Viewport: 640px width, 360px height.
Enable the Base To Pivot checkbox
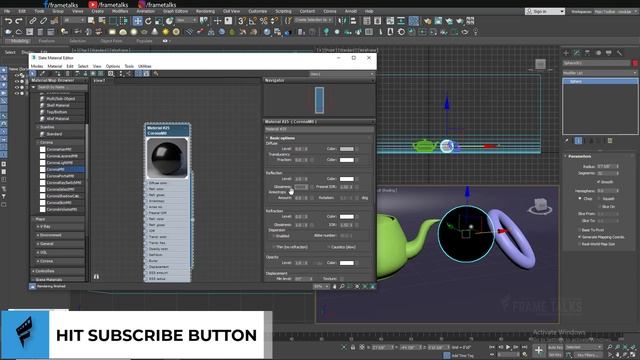tap(579, 230)
